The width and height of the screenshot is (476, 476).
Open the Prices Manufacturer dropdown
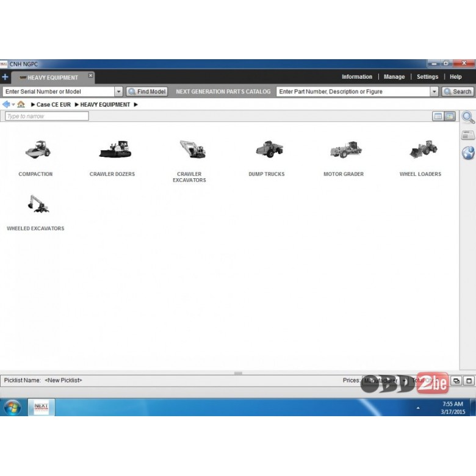(384, 380)
